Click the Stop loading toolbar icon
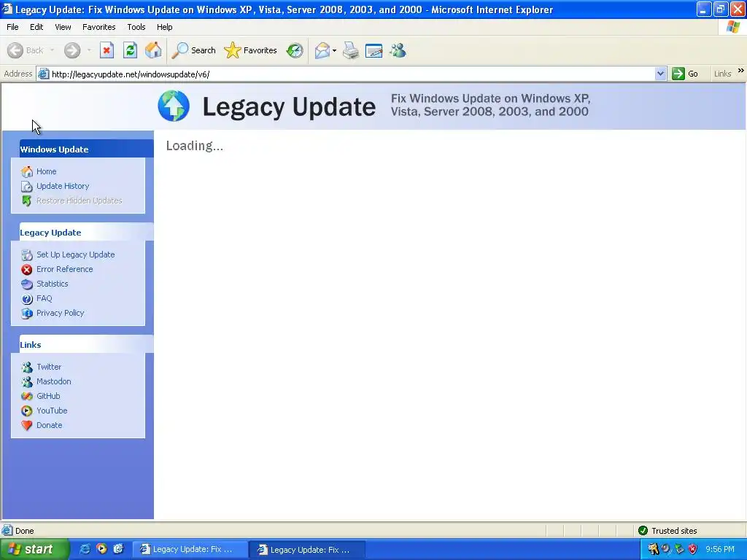 point(107,50)
